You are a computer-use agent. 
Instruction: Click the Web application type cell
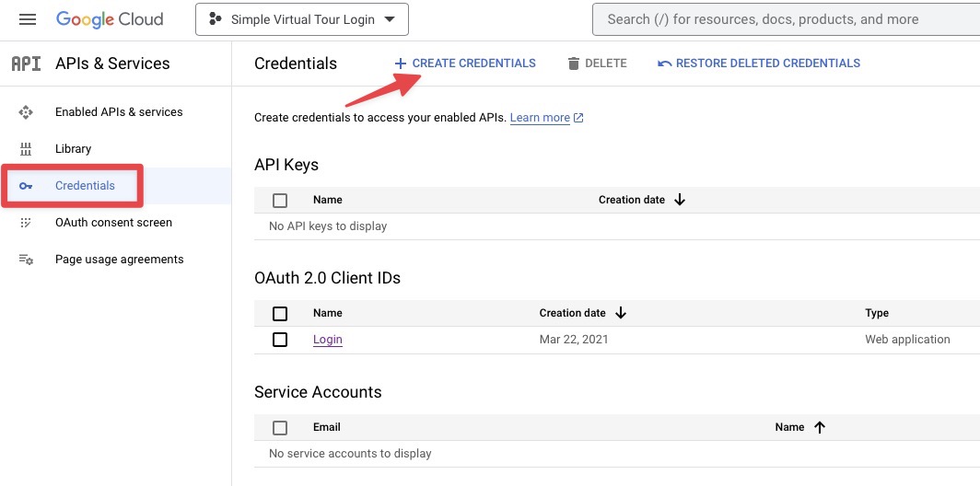[x=907, y=340]
